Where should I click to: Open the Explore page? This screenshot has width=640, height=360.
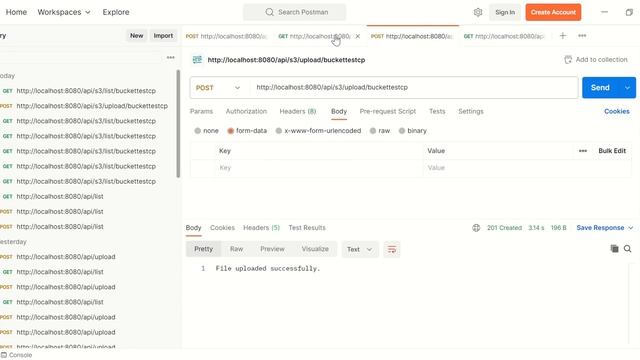click(116, 12)
